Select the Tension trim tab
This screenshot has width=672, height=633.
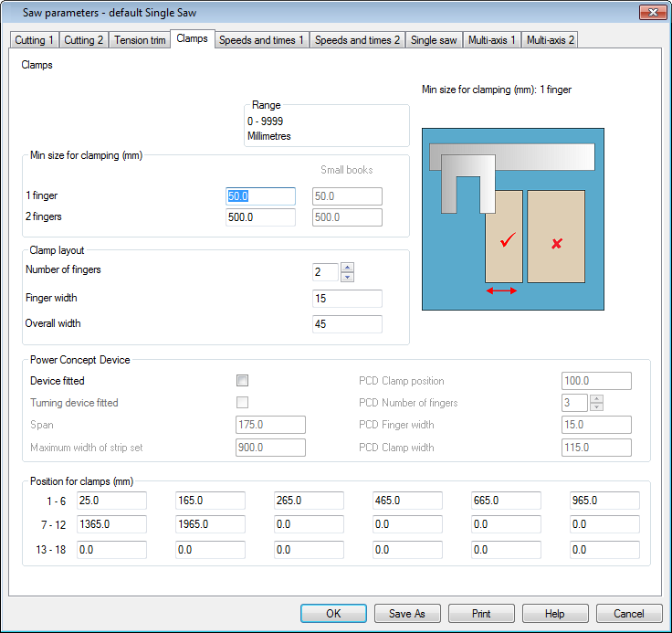(x=140, y=40)
